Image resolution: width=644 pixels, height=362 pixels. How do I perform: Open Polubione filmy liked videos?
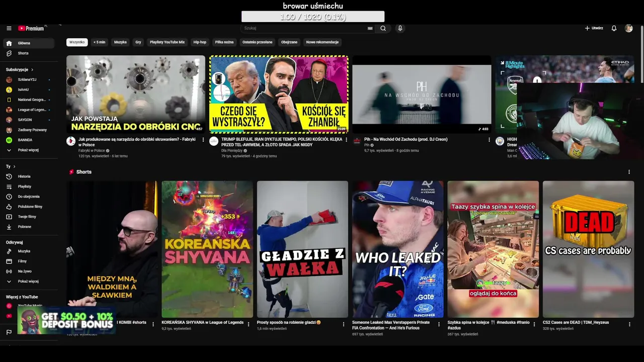(x=29, y=207)
